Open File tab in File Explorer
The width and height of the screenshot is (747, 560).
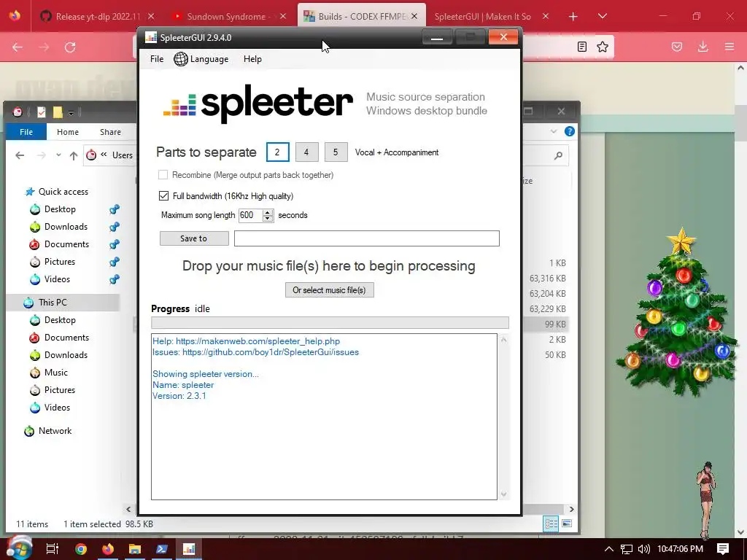click(x=26, y=132)
